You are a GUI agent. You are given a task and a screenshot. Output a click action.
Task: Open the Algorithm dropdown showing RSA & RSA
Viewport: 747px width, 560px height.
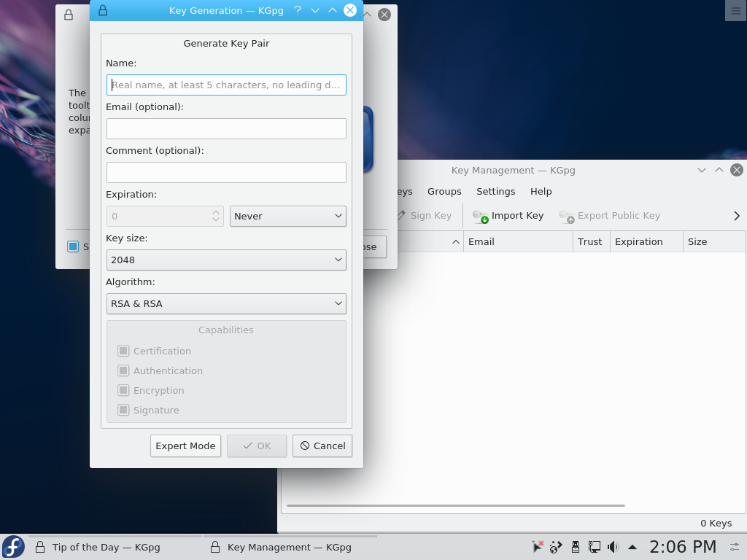[226, 304]
